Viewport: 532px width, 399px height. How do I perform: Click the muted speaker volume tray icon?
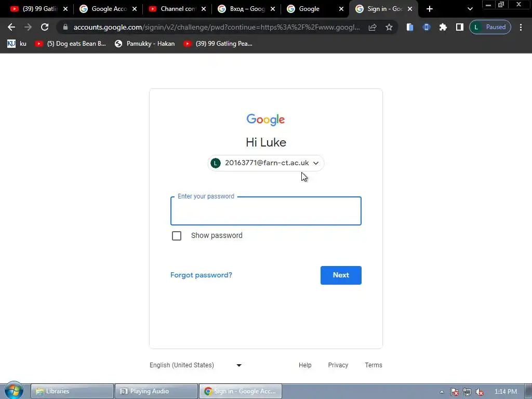coord(480,392)
